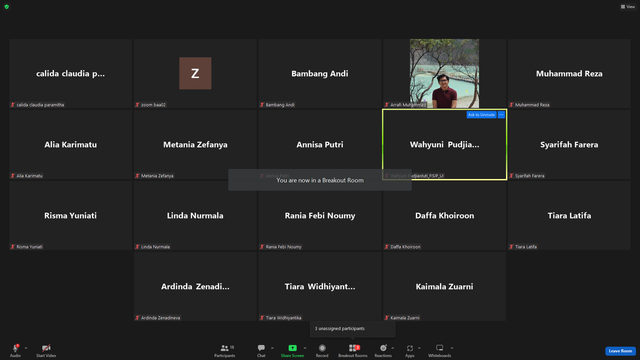Click muted mic icon beside zoom baa02 label
Viewport: 640px width, 360px height.
[x=138, y=105]
